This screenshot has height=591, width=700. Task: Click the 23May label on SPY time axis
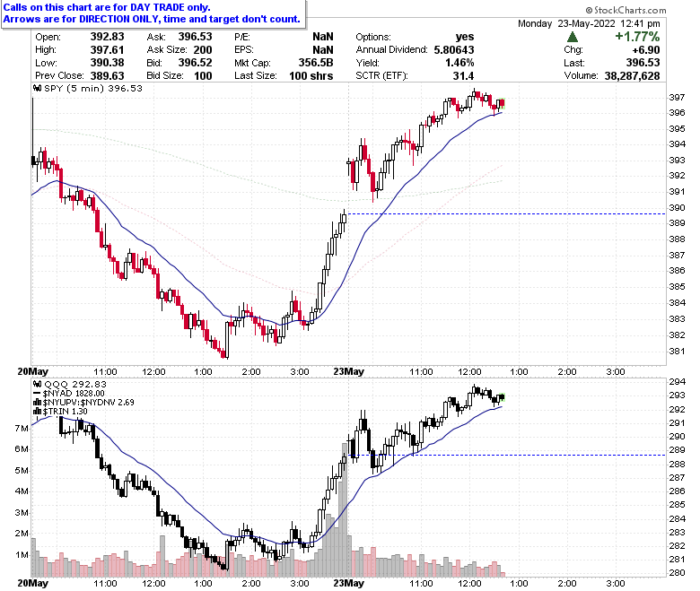[349, 371]
